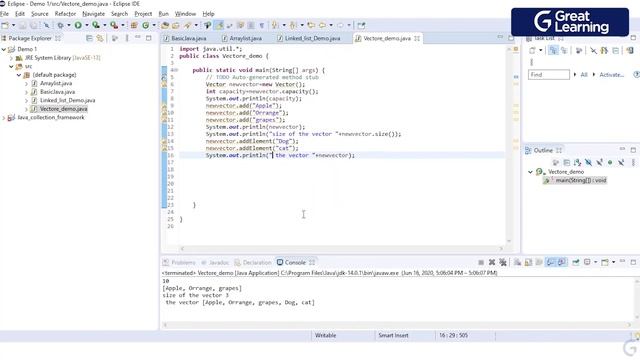
Task: Toggle Show Console on standard error icon
Action: point(562,262)
